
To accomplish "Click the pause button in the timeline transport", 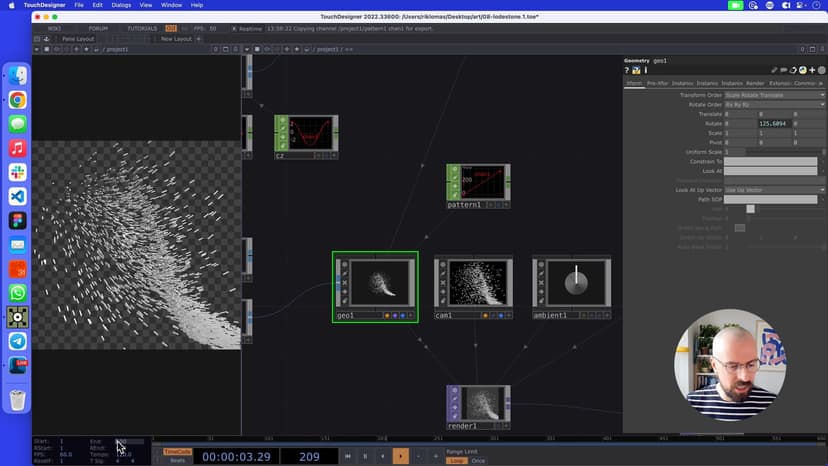I will (x=365, y=456).
